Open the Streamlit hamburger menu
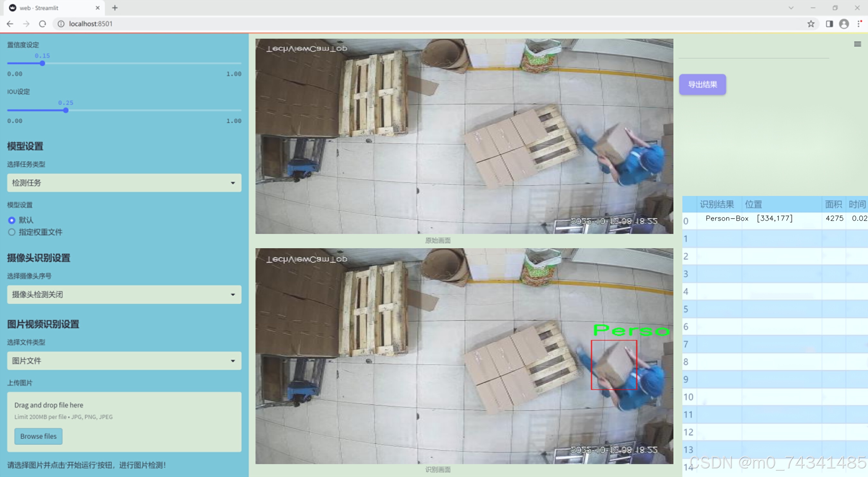Screen dimensions: 868x477 [857, 44]
